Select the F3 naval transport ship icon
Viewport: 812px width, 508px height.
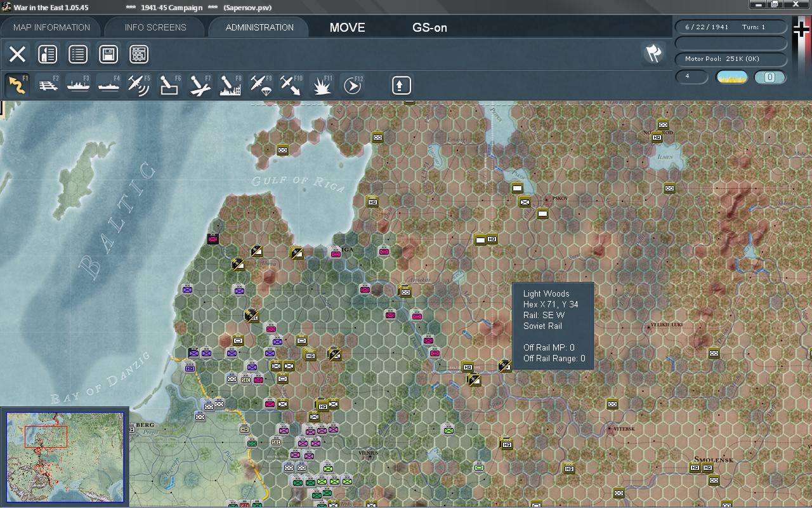(78, 85)
